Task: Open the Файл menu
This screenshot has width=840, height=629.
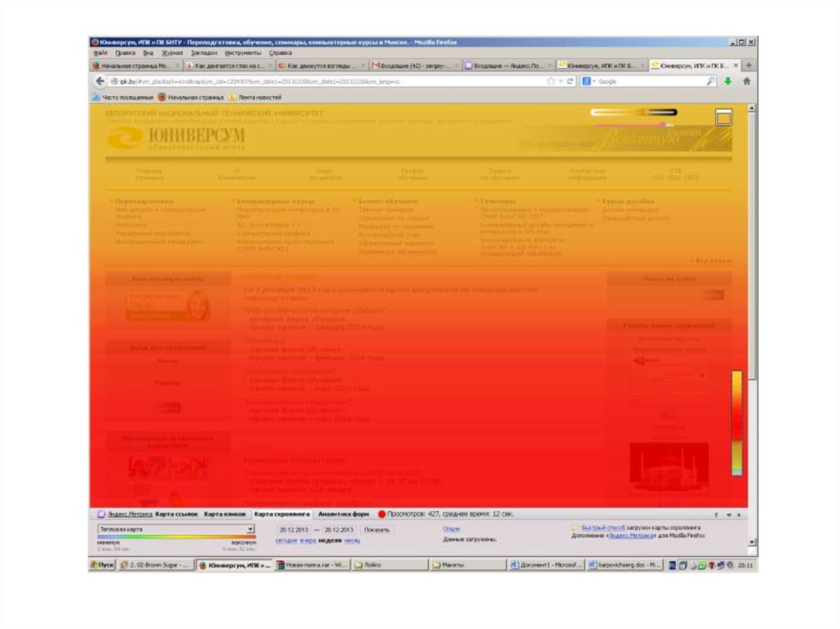Action: tap(100, 53)
